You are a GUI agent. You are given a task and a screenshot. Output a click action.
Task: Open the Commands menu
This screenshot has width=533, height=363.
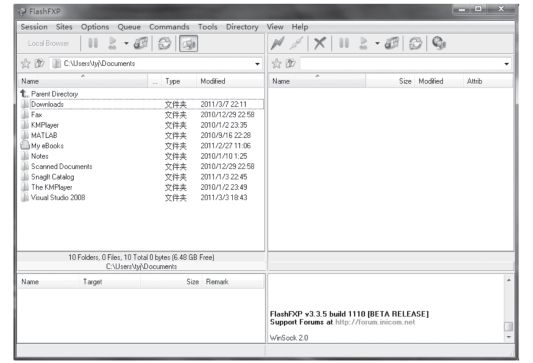(x=169, y=27)
